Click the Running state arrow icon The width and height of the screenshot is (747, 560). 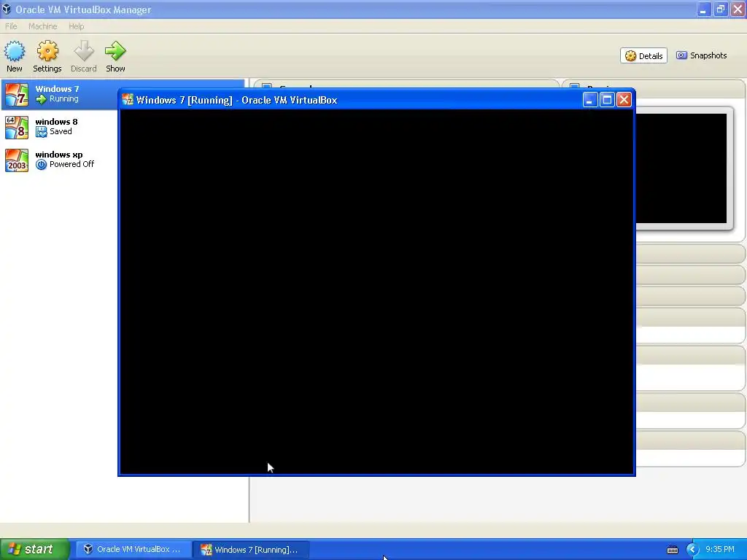(x=42, y=99)
